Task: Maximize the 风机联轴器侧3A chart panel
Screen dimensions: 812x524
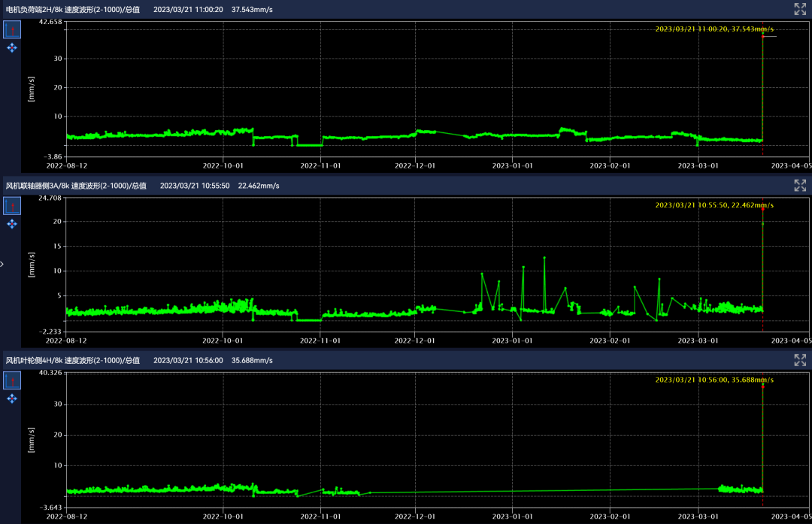Action: (x=800, y=185)
